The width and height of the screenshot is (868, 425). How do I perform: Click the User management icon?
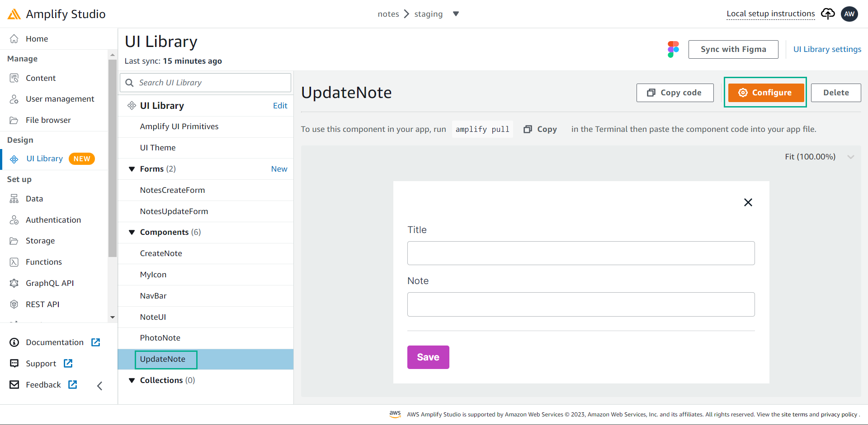[14, 99]
